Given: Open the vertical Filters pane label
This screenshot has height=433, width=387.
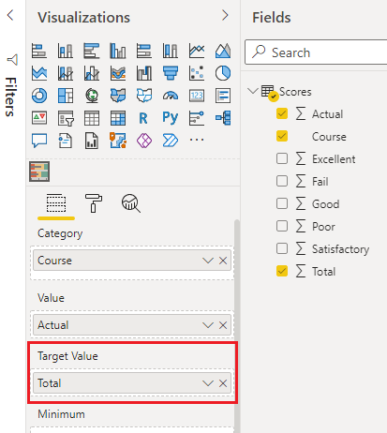Looking at the screenshot, I should click(10, 97).
